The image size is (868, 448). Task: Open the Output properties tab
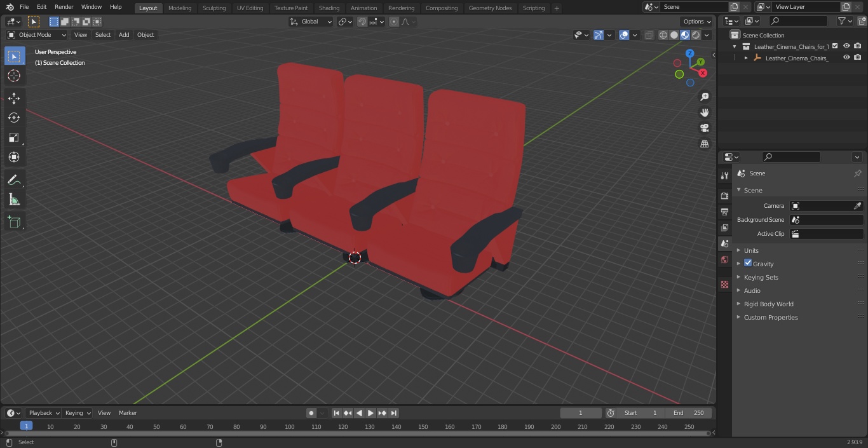[724, 212]
